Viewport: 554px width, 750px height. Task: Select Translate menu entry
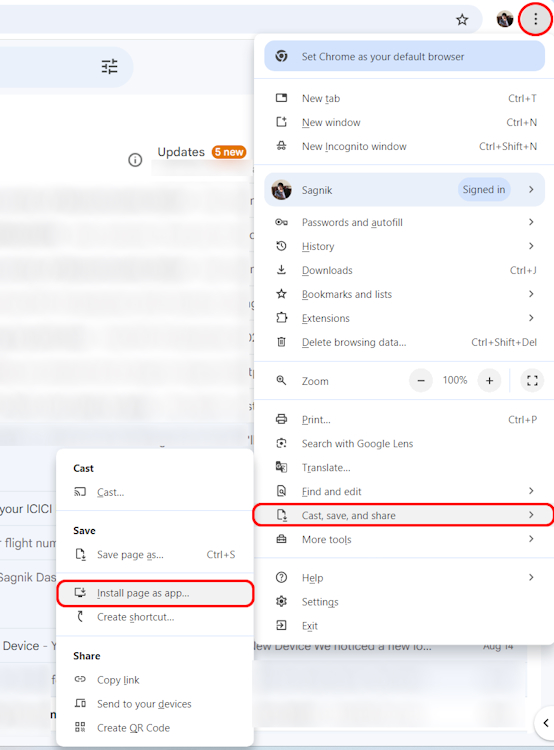point(404,467)
